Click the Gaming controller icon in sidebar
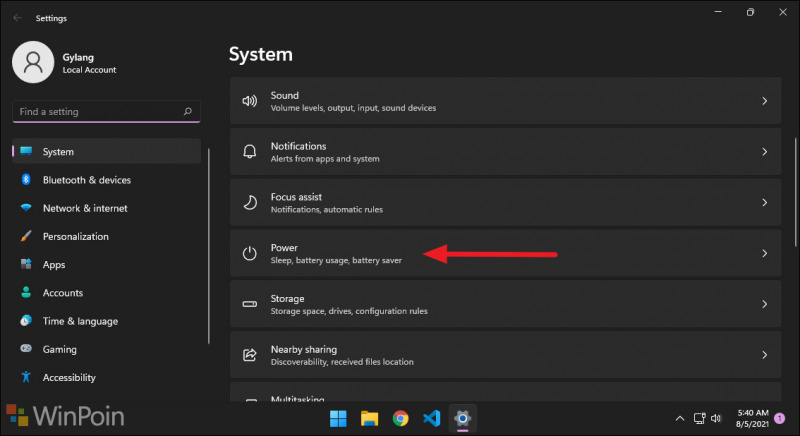 [x=24, y=349]
